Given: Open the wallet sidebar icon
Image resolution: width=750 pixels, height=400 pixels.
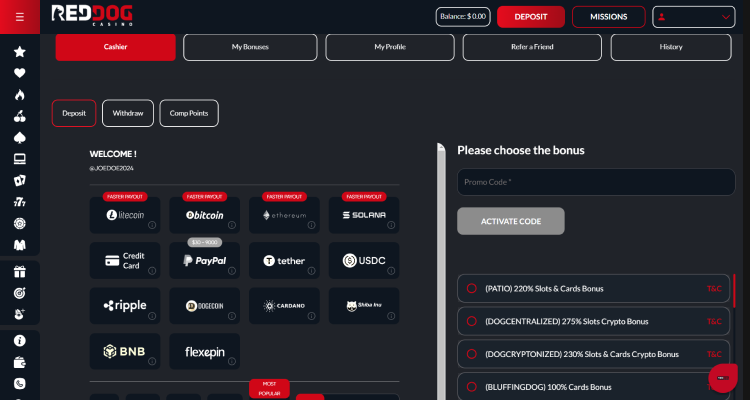Looking at the screenshot, I should [20, 362].
